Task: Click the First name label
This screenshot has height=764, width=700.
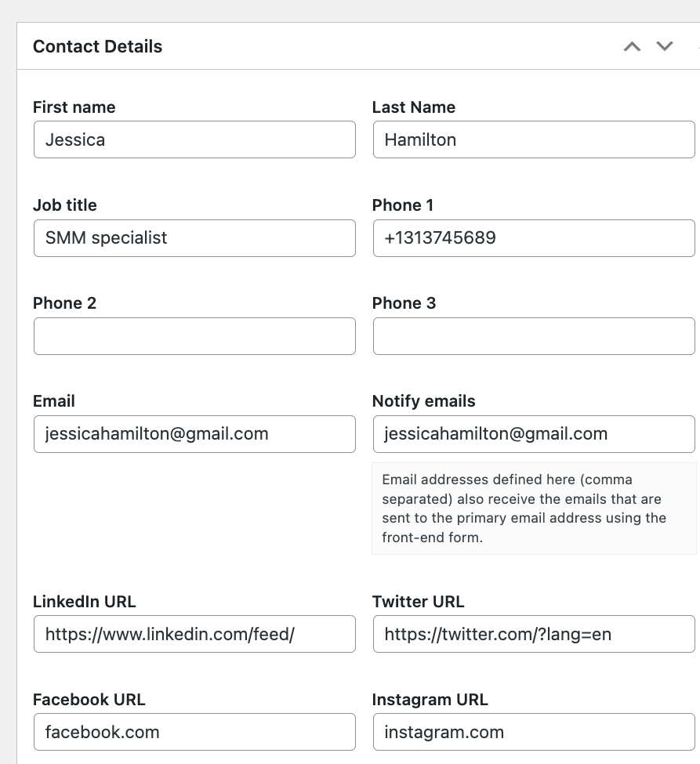Action: coord(74,107)
